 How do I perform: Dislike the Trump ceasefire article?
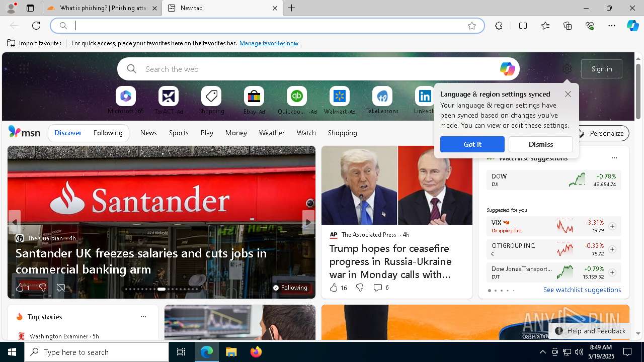point(360,288)
